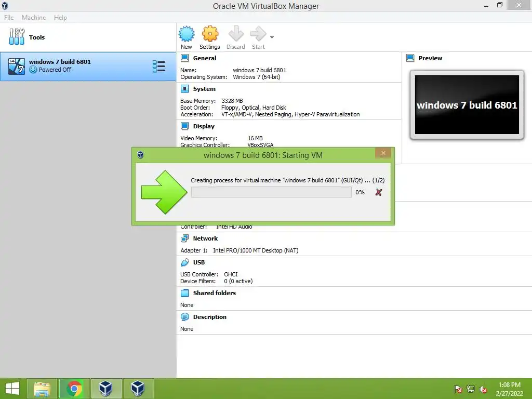
Task: Open the VM list menu icon beside windows 7 build 6801
Action: [159, 66]
